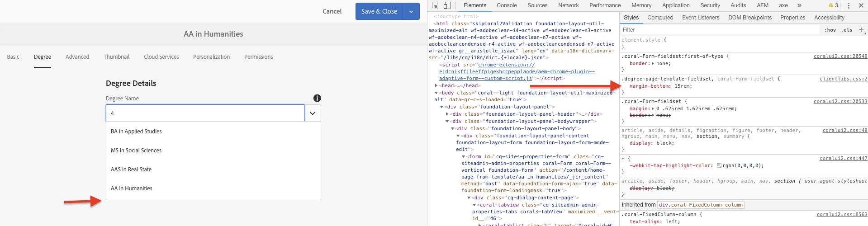868x226 pixels.
Task: Collapse the foundation-layout-panel-bodywrapper div
Action: pyautogui.click(x=447, y=121)
